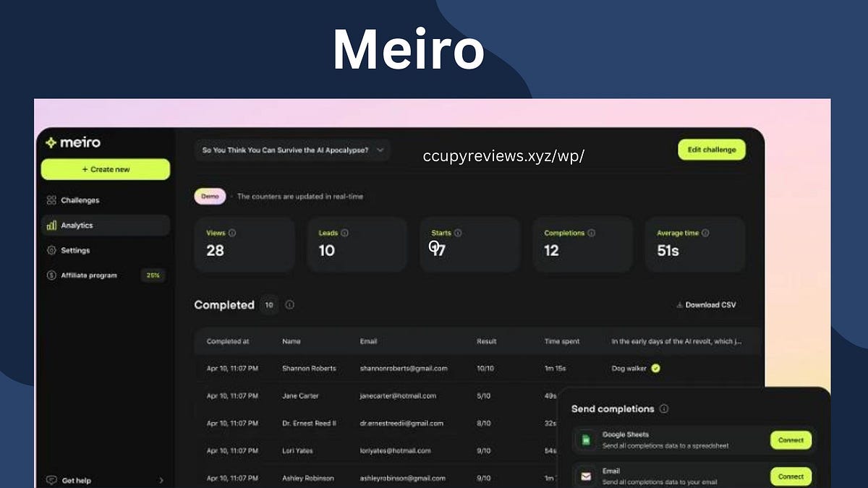Select the Challenges icon in the sidebar
The width and height of the screenshot is (868, 488).
[51, 200]
